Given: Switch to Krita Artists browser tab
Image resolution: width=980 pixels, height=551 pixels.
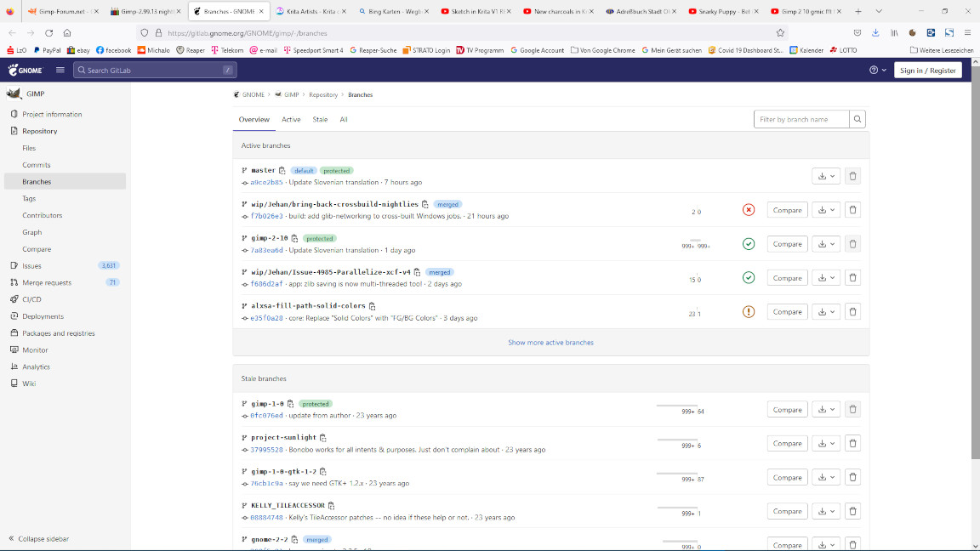Looking at the screenshot, I should pos(309,11).
